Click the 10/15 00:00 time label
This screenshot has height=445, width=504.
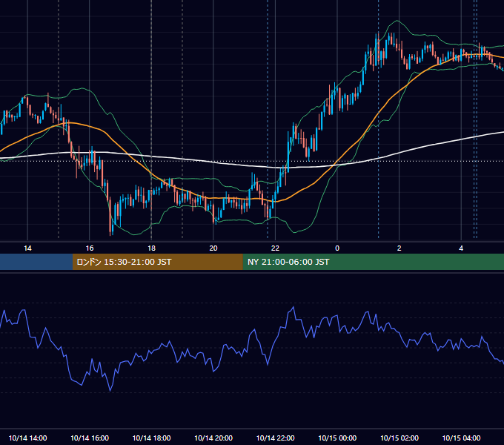[x=337, y=438]
